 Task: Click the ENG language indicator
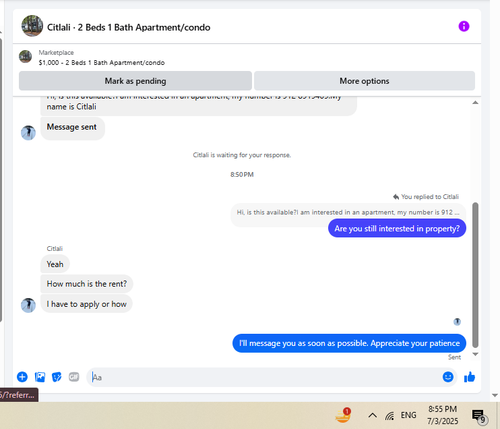click(408, 415)
